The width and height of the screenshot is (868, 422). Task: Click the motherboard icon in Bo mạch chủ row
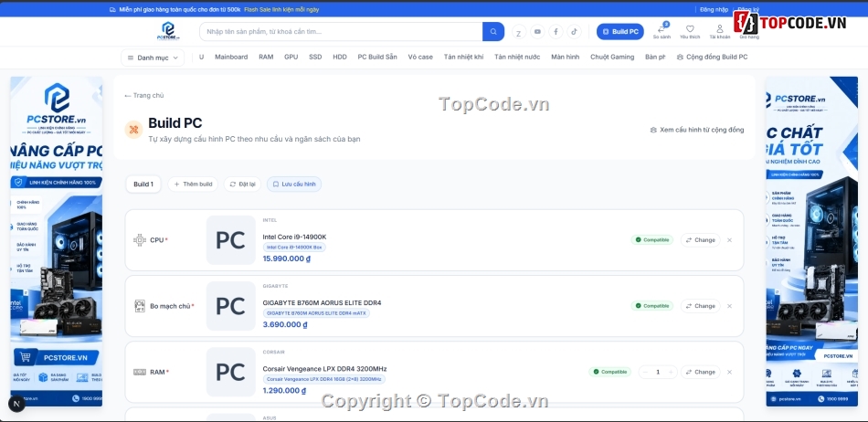click(140, 306)
